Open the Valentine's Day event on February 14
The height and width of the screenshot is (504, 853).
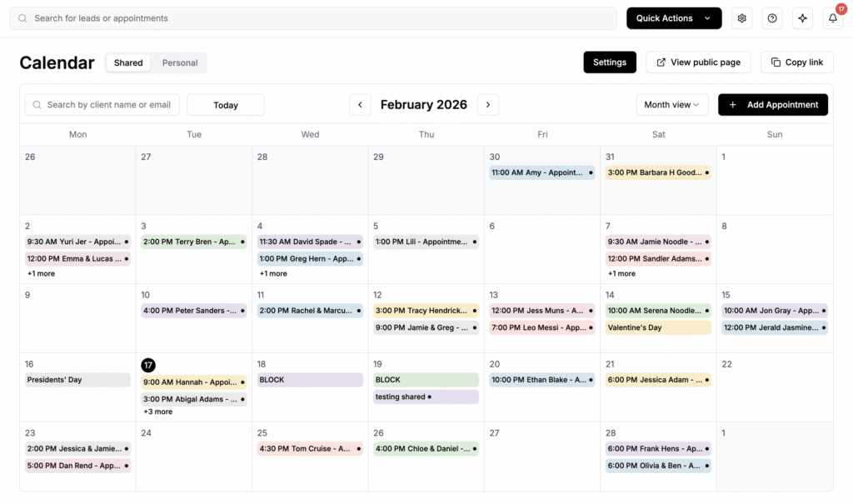click(657, 327)
